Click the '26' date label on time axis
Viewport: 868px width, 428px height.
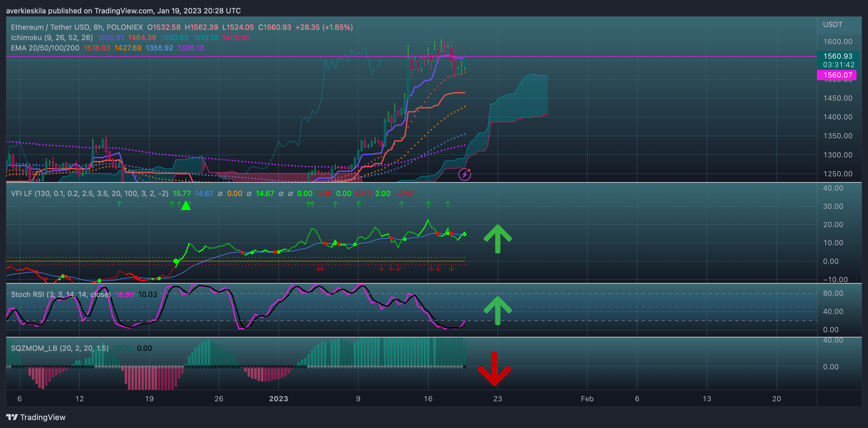(219, 399)
